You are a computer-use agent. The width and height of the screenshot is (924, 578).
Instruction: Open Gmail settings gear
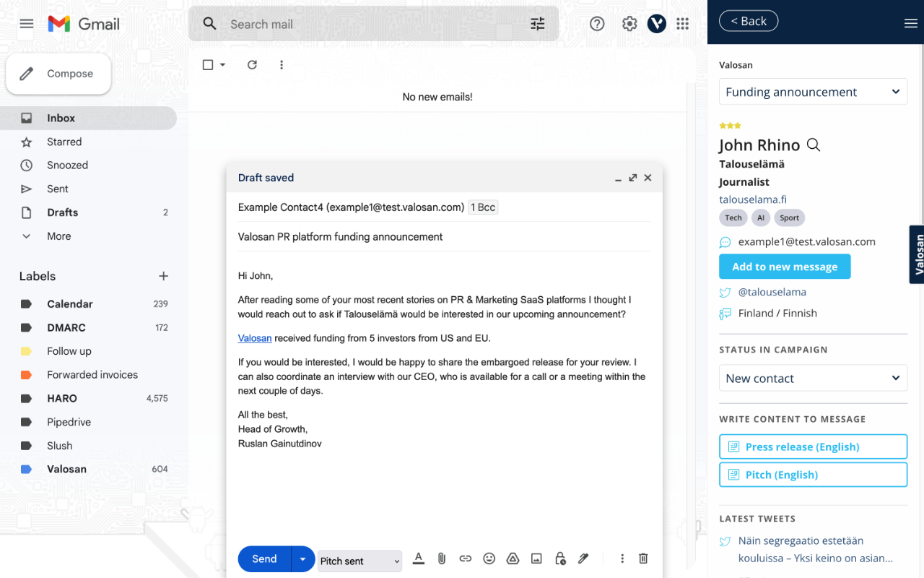tap(629, 24)
